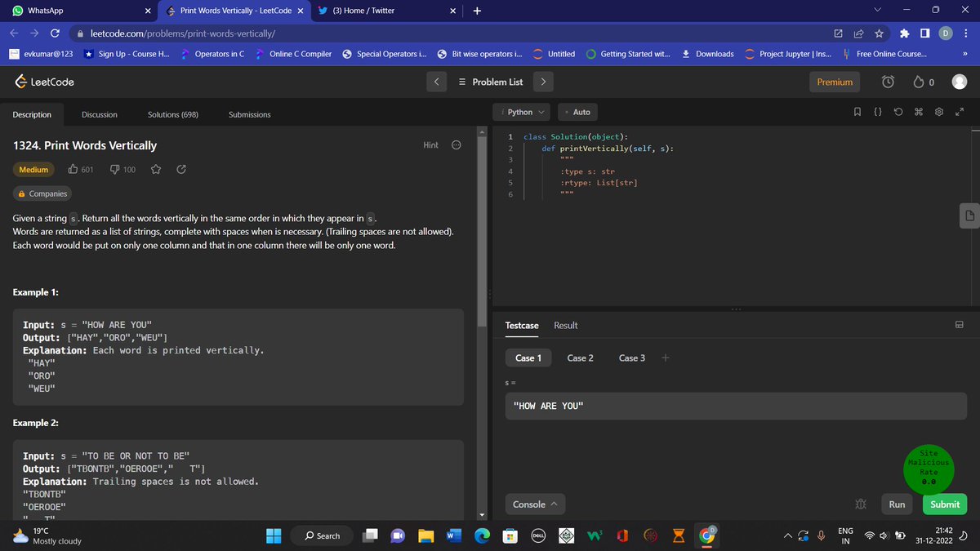This screenshot has width=980, height=551.
Task: Click the Premium button
Action: [x=835, y=82]
